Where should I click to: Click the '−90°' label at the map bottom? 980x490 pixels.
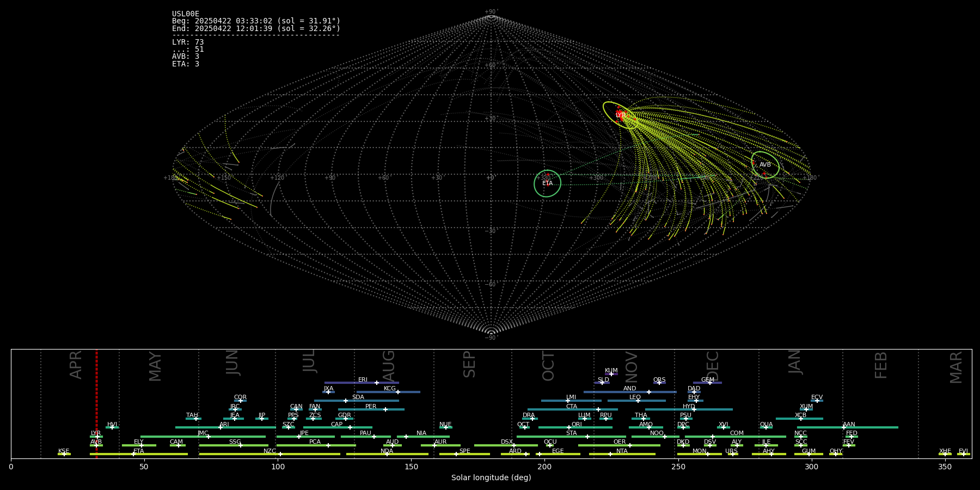[x=491, y=338]
